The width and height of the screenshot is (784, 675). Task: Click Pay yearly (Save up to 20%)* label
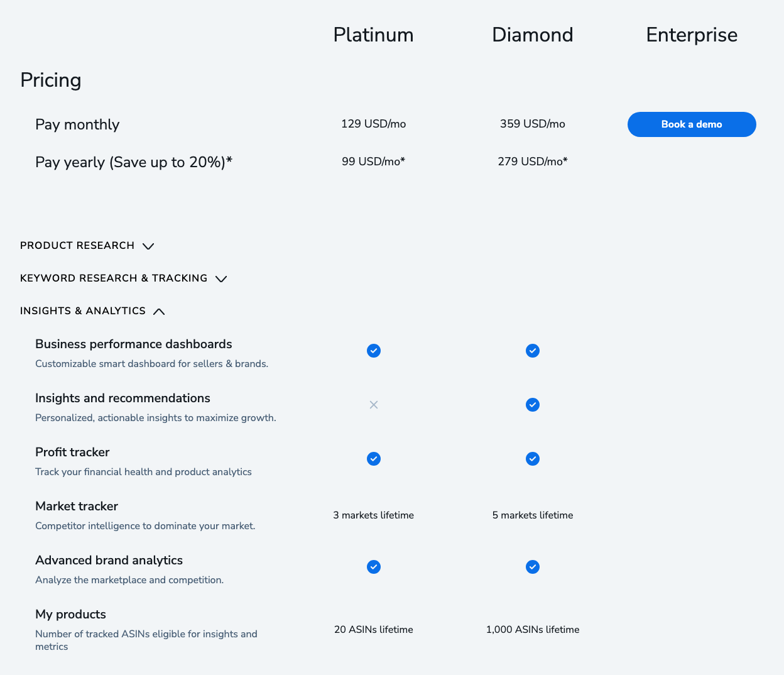click(x=134, y=162)
